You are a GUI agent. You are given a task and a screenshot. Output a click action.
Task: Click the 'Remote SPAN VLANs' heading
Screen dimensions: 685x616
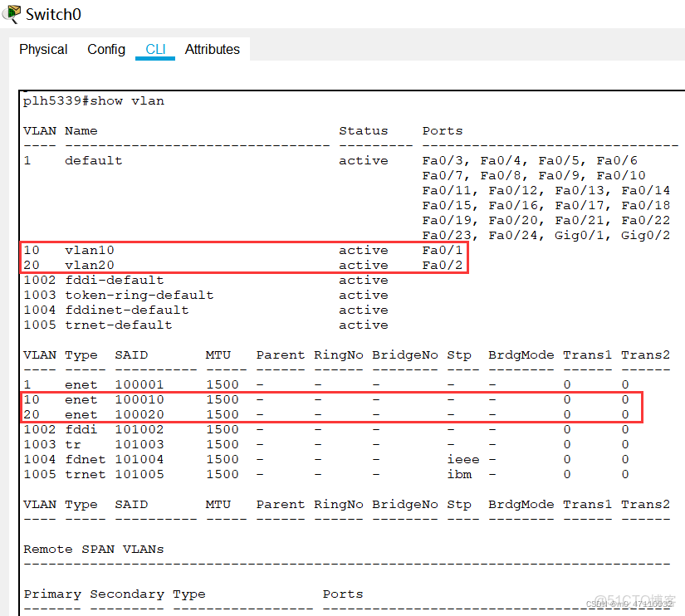tap(94, 549)
